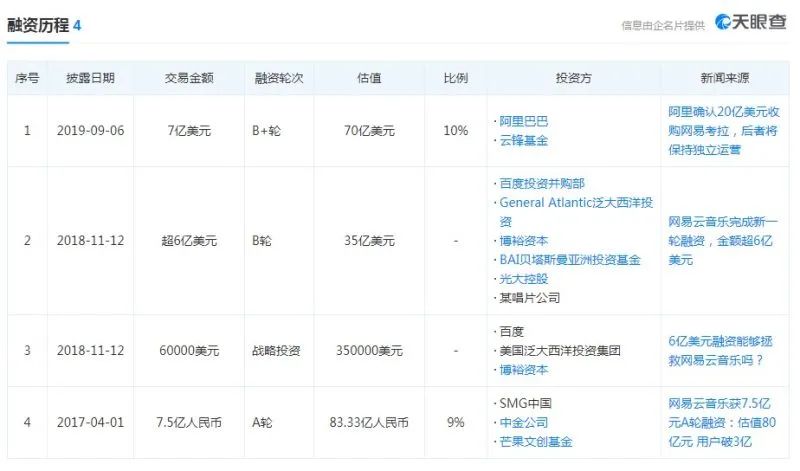Click investor text 某唱片公司
Viewport: 800px width, 471px height.
pyautogui.click(x=530, y=298)
